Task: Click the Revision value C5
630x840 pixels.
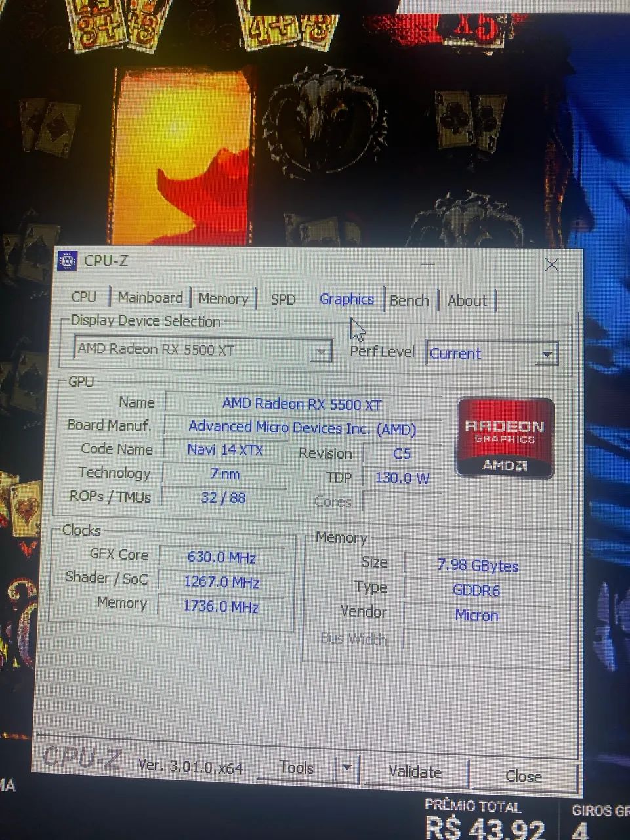Action: coord(402,453)
